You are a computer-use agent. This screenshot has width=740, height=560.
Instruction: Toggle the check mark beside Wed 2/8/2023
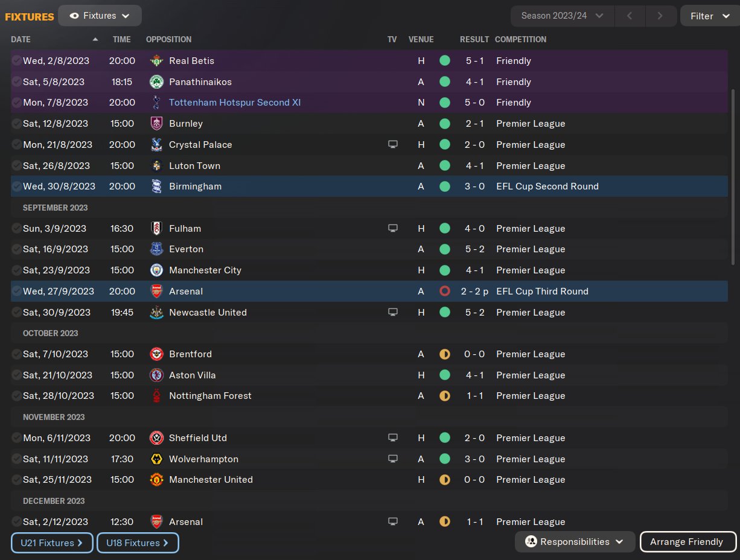click(16, 61)
